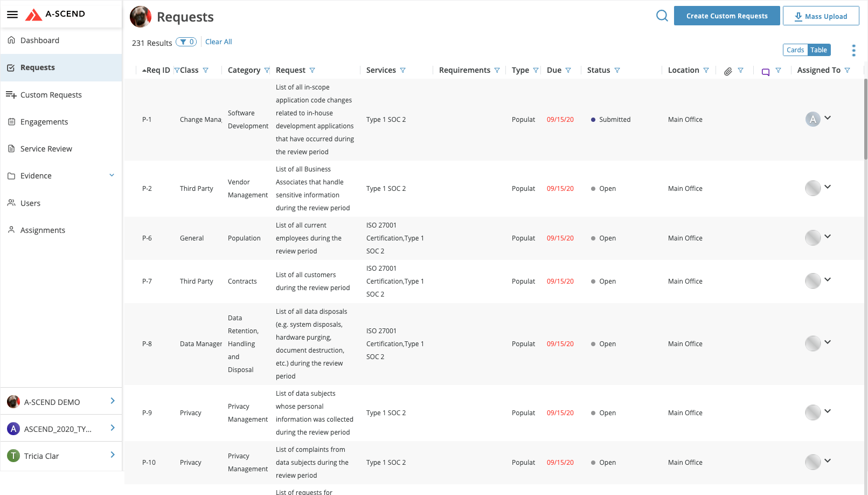Click the Due column filter icon
The image size is (868, 495).
pyautogui.click(x=568, y=71)
